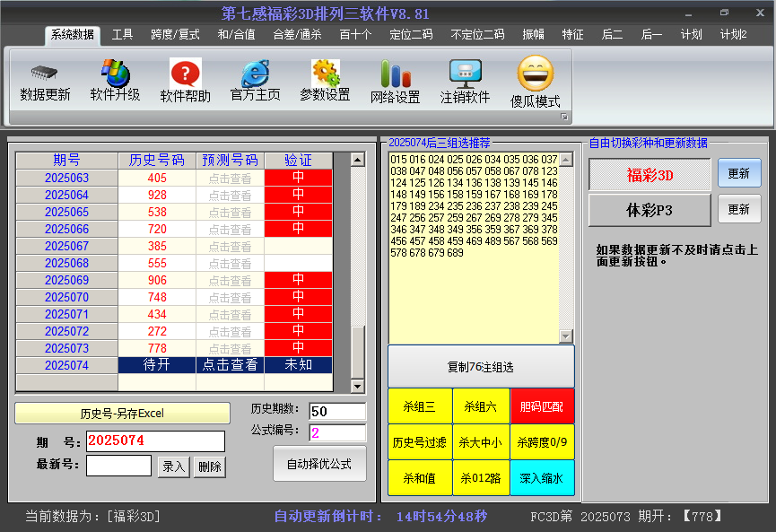
Task: Click the 数据更新 chip icon
Action: (45, 74)
